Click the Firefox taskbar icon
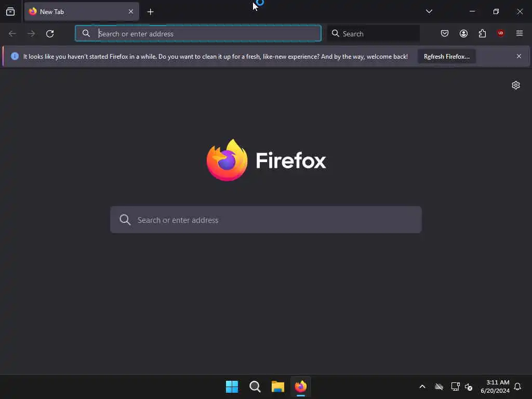 pyautogui.click(x=301, y=387)
